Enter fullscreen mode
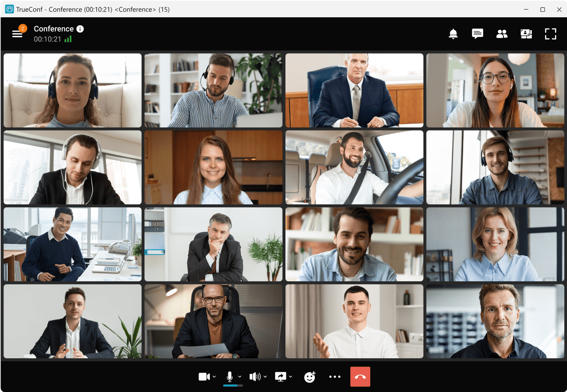 pos(551,34)
